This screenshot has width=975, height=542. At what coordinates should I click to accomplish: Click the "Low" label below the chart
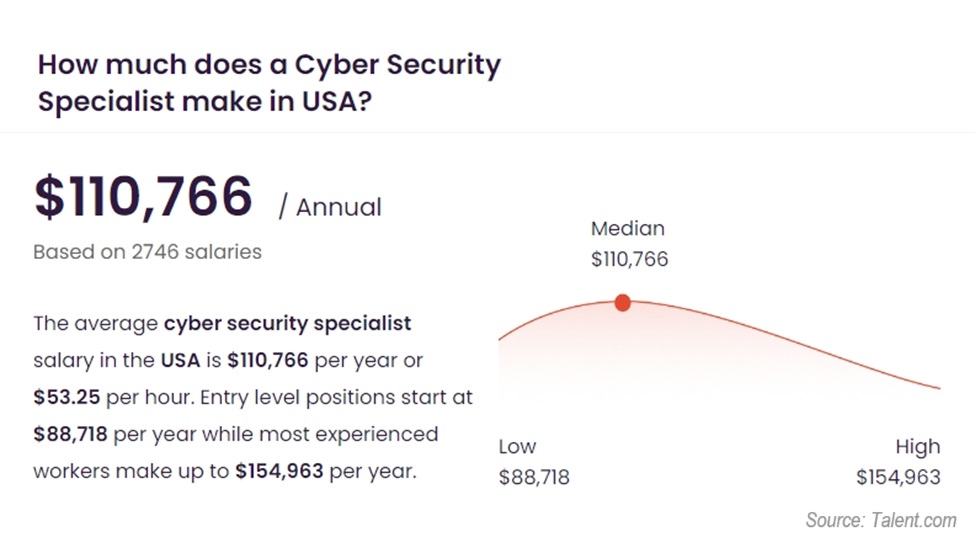(517, 446)
